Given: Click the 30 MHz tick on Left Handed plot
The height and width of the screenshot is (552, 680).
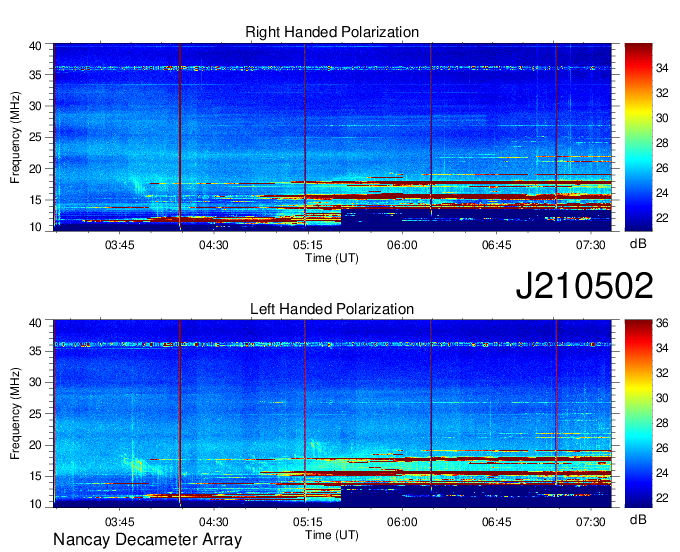Looking at the screenshot, I should pos(35,382).
